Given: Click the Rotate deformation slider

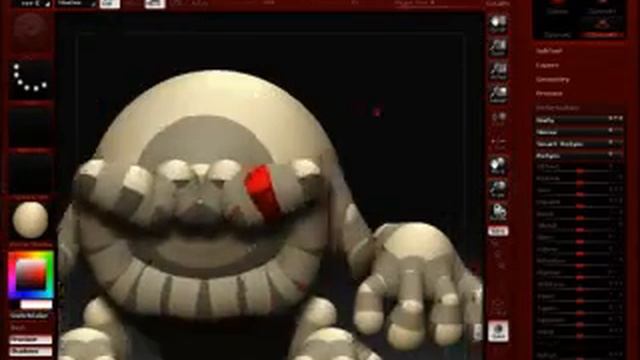Looking at the screenshot, I should pos(580,179).
